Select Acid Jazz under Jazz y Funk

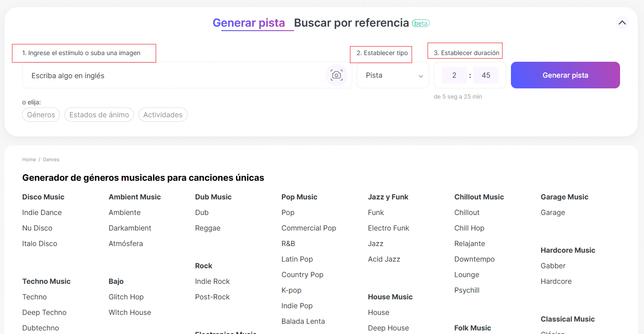(384, 259)
